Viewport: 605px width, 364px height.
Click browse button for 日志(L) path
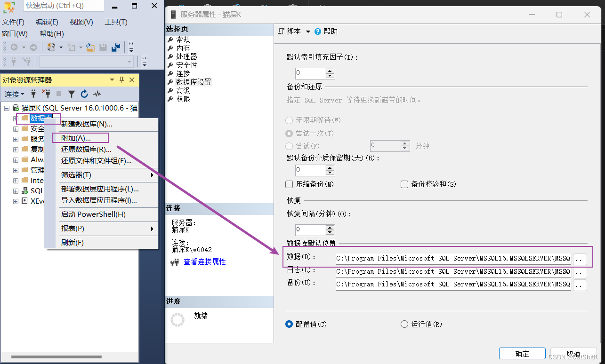580,272
